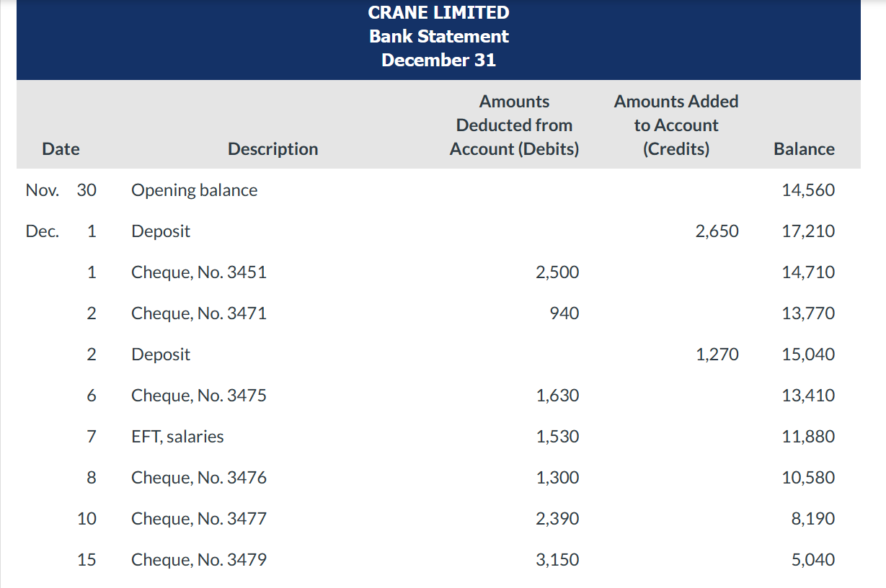This screenshot has width=886, height=588.
Task: Click the Balance column header
Action: point(804,149)
